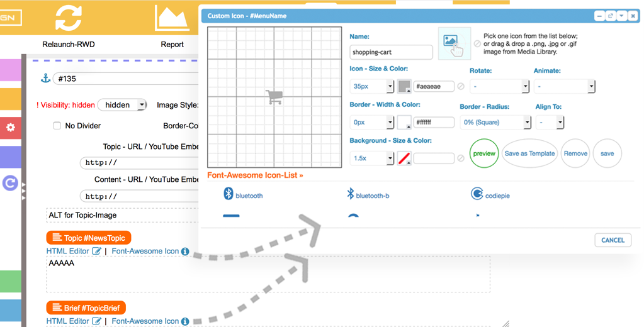Open the Visibility hidden dropdown
The image size is (644, 327).
(123, 105)
